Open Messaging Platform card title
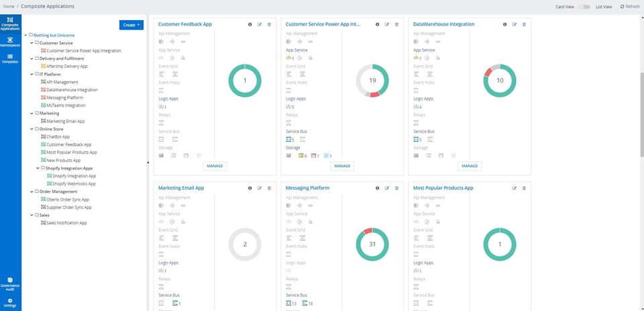This screenshot has width=644, height=311. click(307, 188)
